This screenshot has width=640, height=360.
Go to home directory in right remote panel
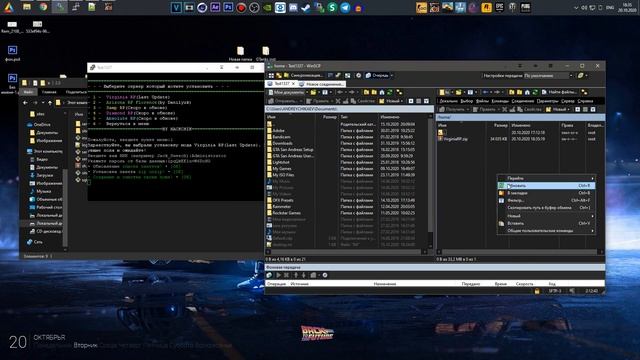(527, 92)
